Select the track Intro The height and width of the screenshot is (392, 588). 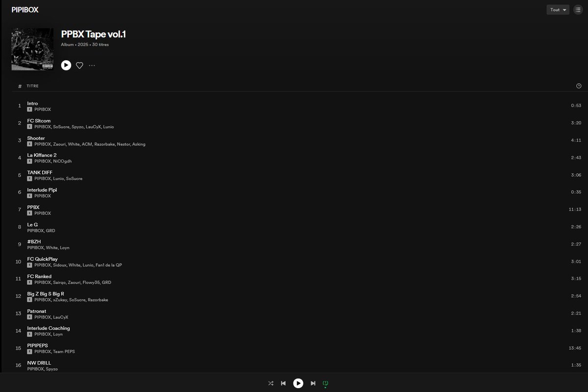click(32, 103)
